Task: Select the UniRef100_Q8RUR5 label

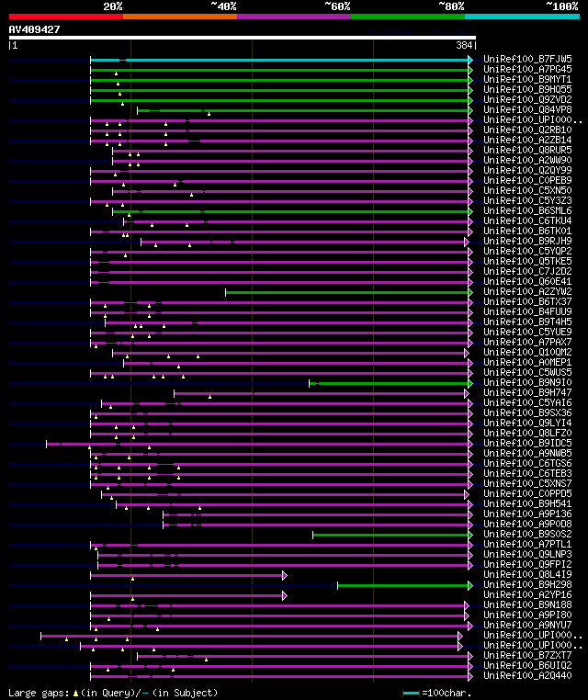Action: (527, 150)
